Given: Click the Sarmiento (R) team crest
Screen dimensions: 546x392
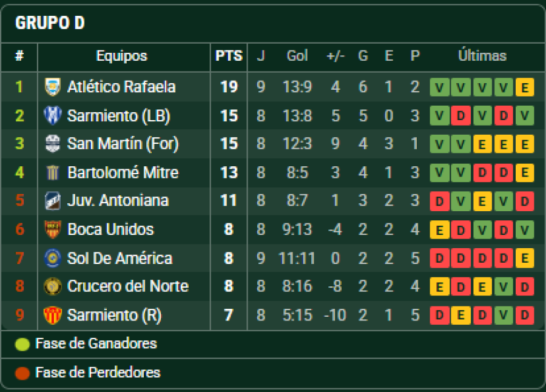Looking at the screenshot, I should (x=53, y=315).
